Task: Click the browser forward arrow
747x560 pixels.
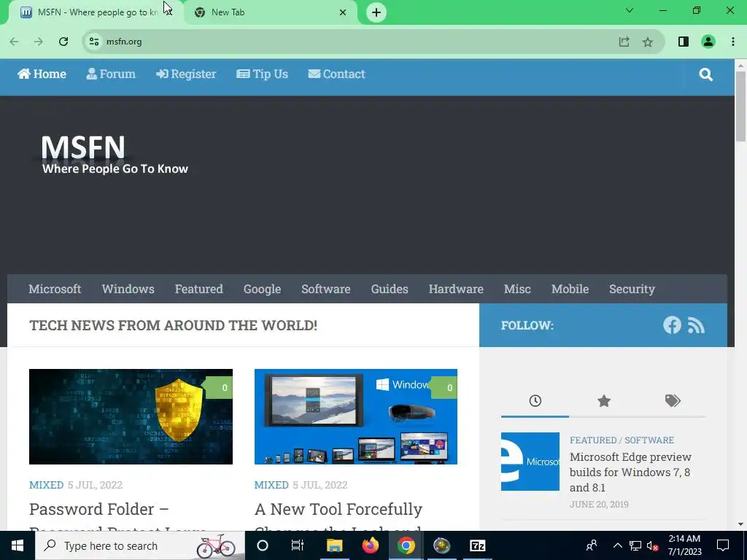Action: [39, 42]
